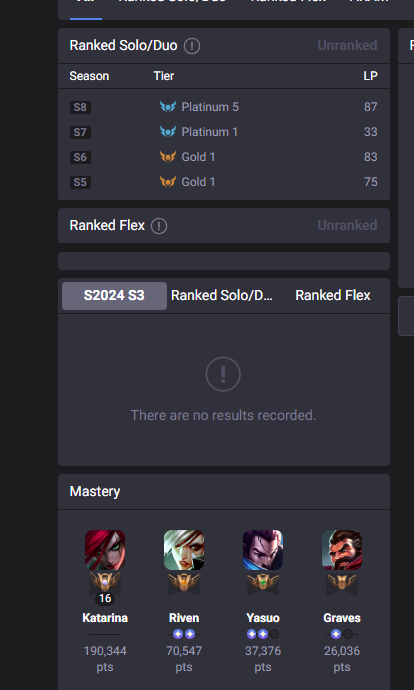Open the Yasuo champion icon
Viewport: 414px width, 690px height.
click(263, 550)
